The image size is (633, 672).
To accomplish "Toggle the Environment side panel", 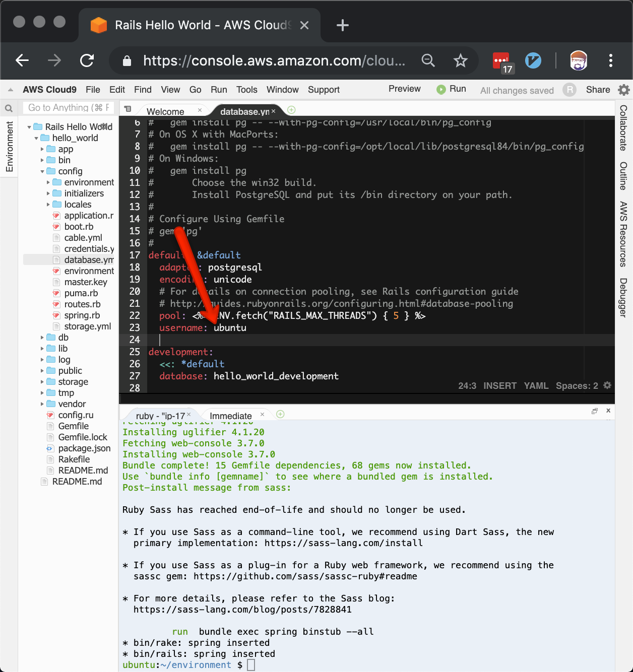I will 9,147.
